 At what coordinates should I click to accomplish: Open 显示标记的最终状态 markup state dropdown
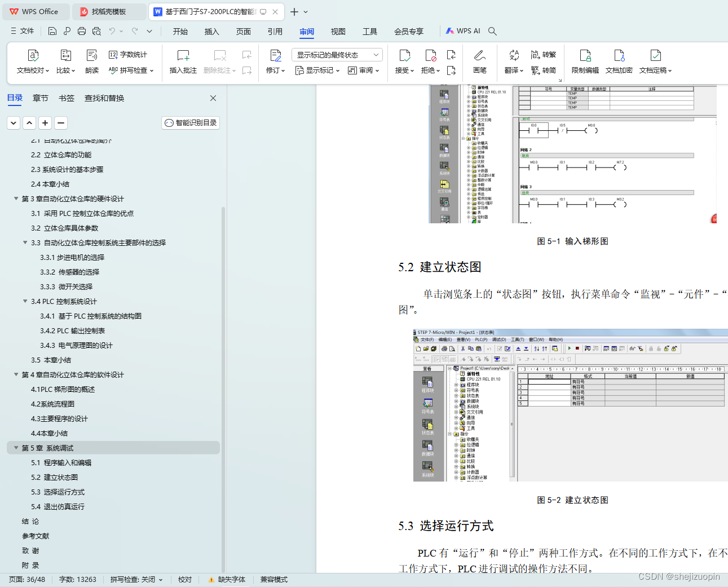tap(337, 55)
